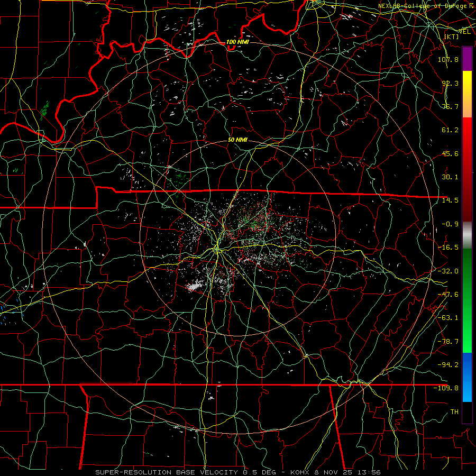Click the 50 NMI range ring label
The image size is (476, 476).
point(237,140)
